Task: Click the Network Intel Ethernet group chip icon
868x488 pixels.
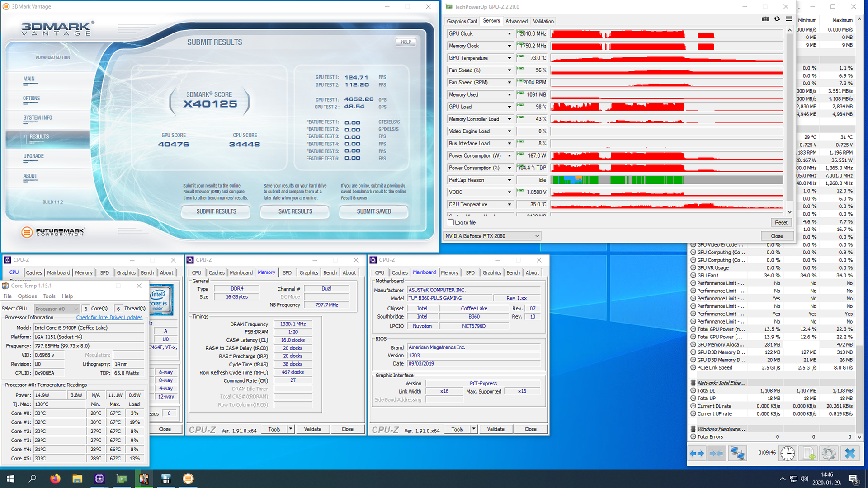Action: pyautogui.click(x=693, y=383)
